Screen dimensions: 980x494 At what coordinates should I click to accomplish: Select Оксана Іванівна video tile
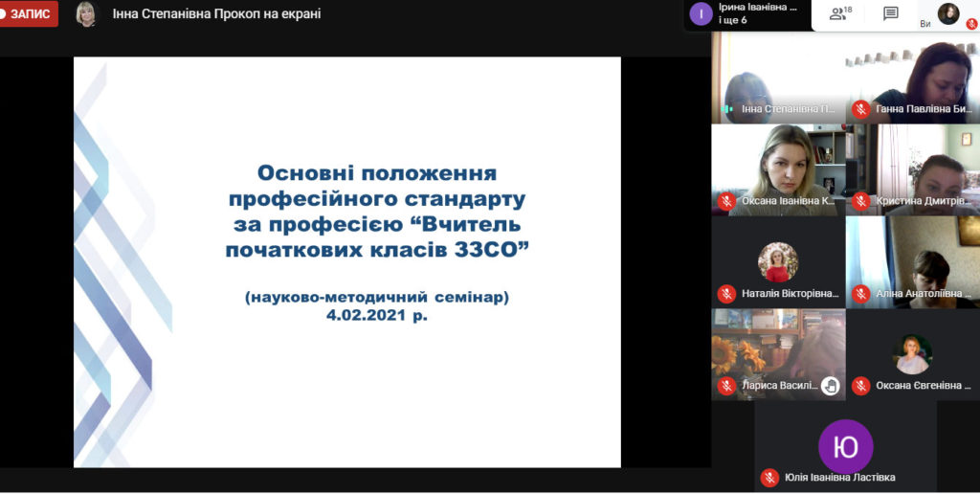[x=778, y=170]
